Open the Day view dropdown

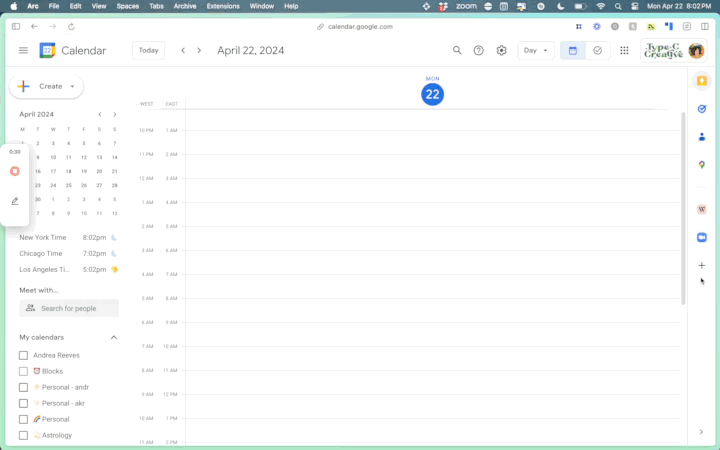coord(536,50)
